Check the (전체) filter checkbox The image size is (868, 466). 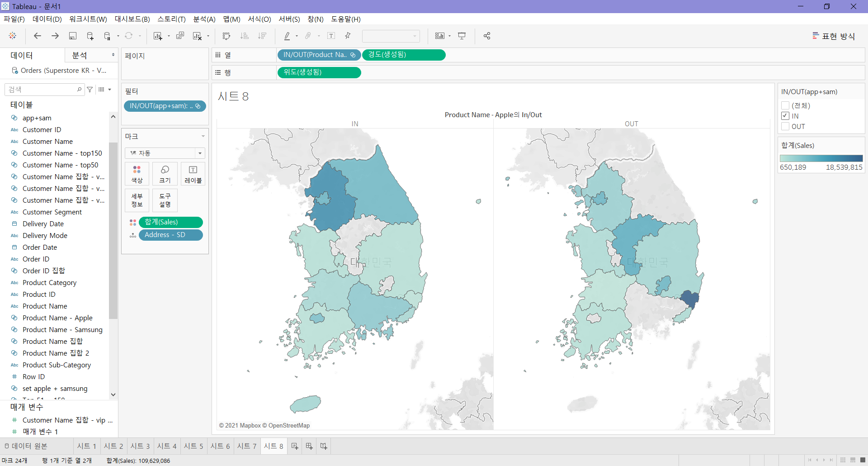click(785, 105)
